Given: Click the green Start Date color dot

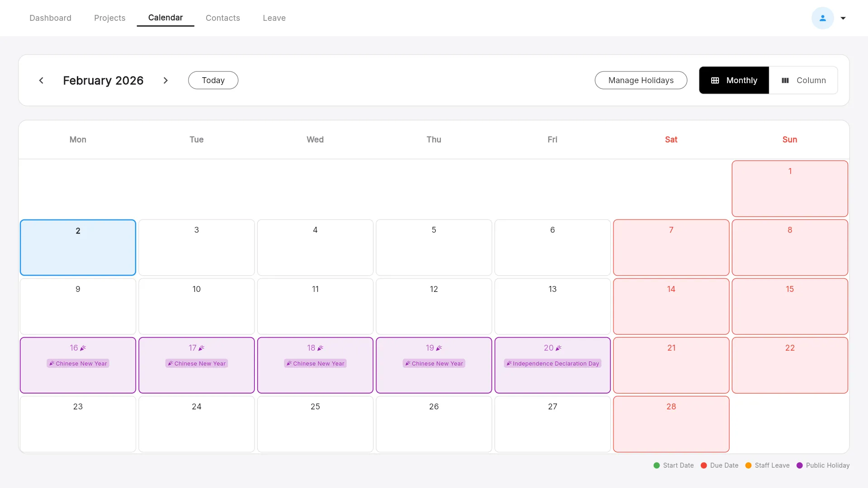Looking at the screenshot, I should pos(656,465).
